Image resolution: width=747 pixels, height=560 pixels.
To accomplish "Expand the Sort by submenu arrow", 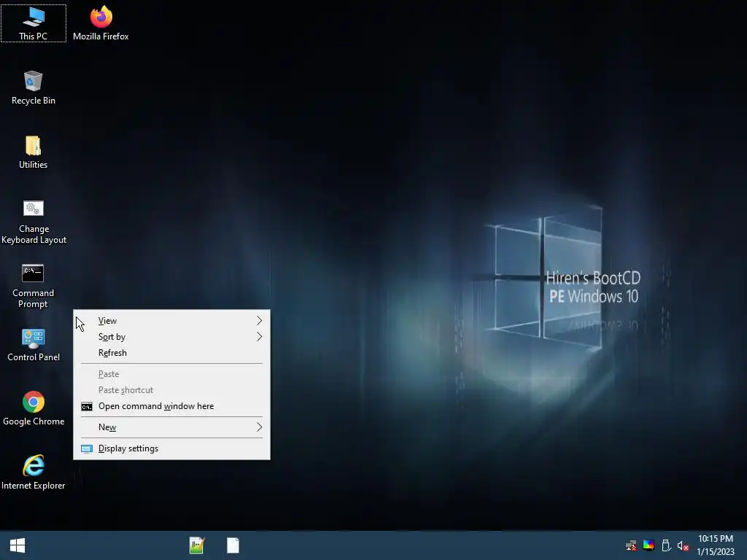I will coord(259,337).
